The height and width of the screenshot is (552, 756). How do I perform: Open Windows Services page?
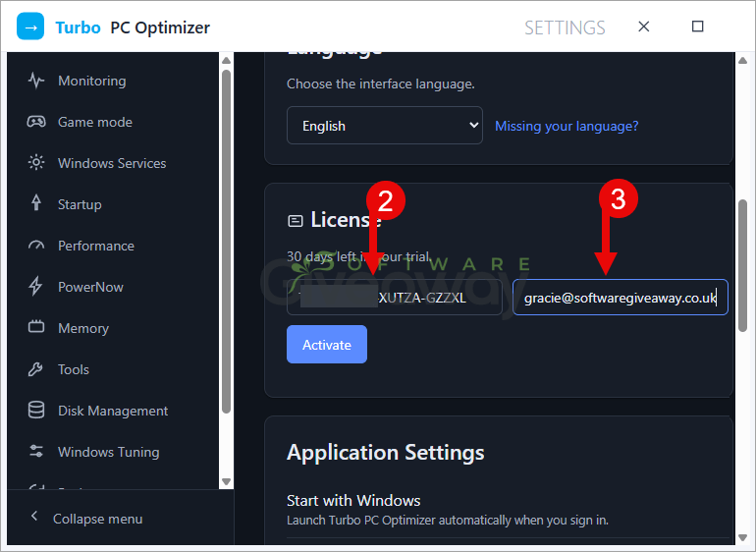coord(113,163)
